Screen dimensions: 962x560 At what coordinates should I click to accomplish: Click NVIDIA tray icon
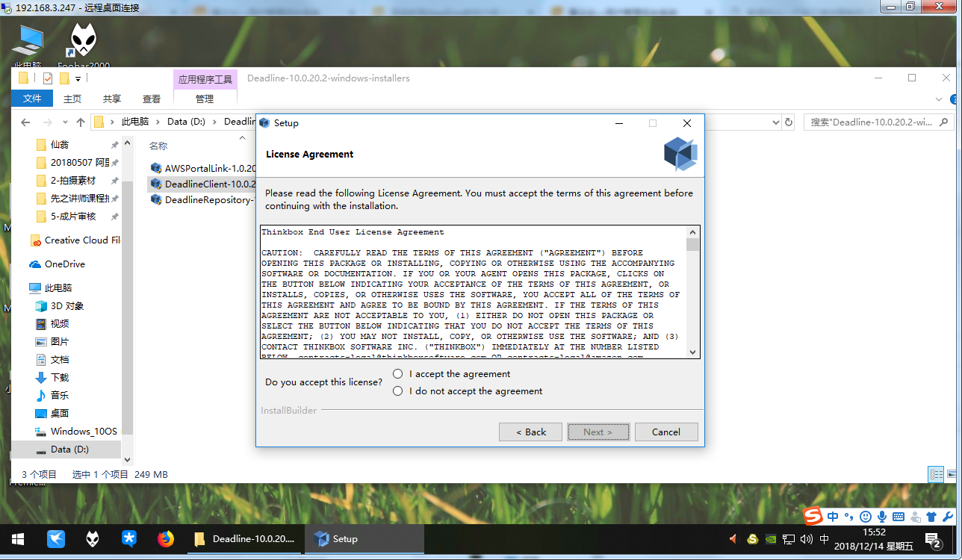click(x=771, y=539)
